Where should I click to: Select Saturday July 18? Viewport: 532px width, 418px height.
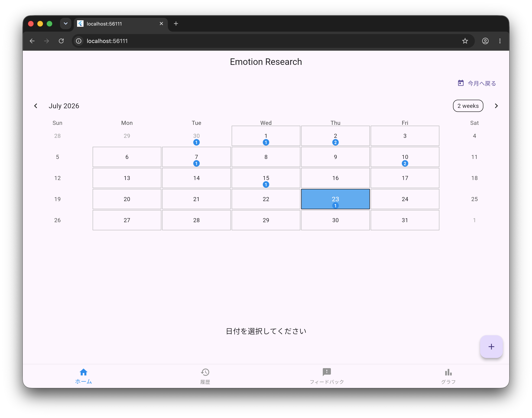(474, 178)
